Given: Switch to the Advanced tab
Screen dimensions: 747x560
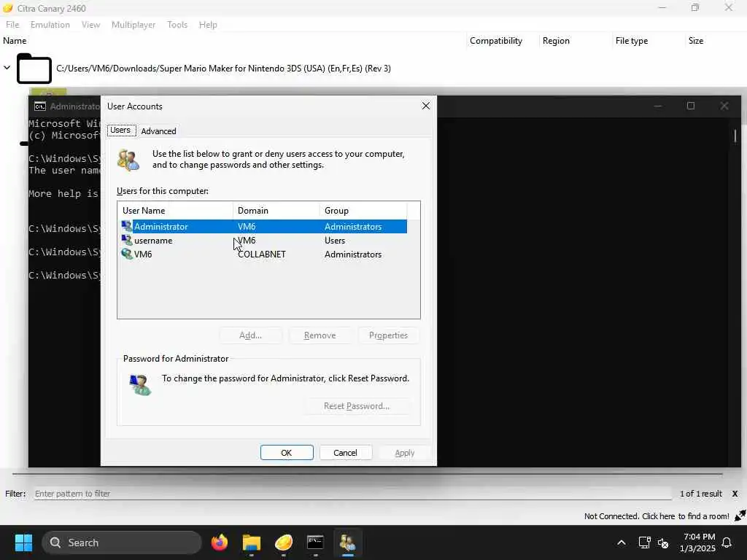Looking at the screenshot, I should pos(158,131).
